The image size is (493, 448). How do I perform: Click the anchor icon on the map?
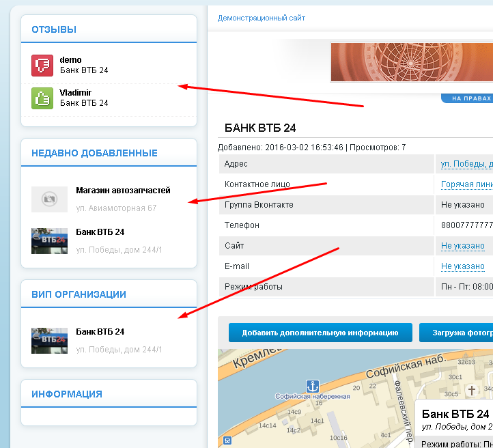coord(313,387)
